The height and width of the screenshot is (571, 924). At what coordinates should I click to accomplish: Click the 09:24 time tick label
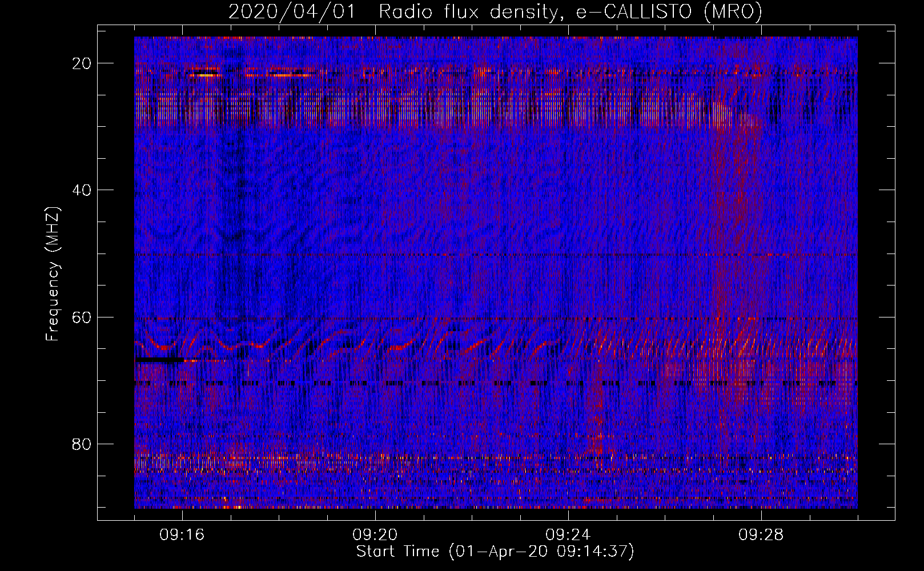click(568, 535)
